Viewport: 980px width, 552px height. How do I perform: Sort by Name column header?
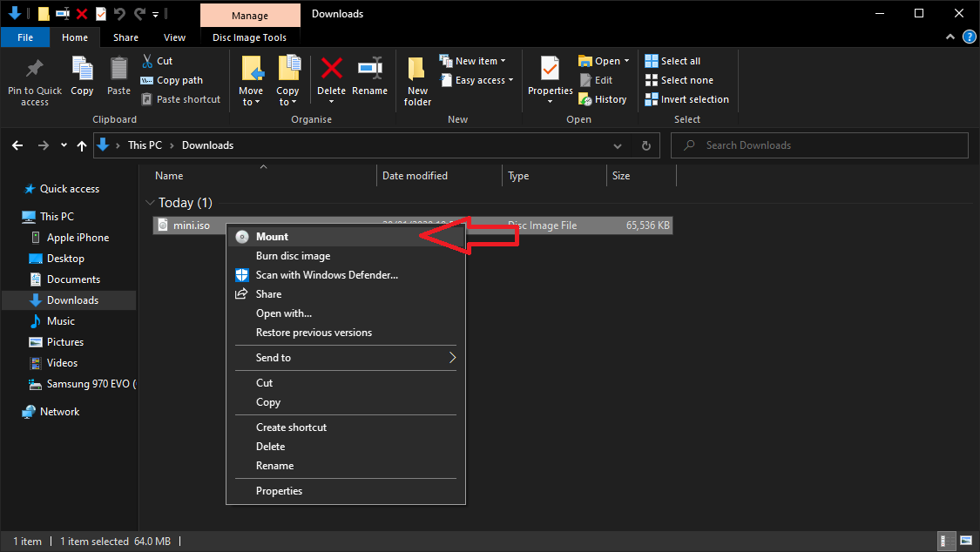[x=169, y=176]
